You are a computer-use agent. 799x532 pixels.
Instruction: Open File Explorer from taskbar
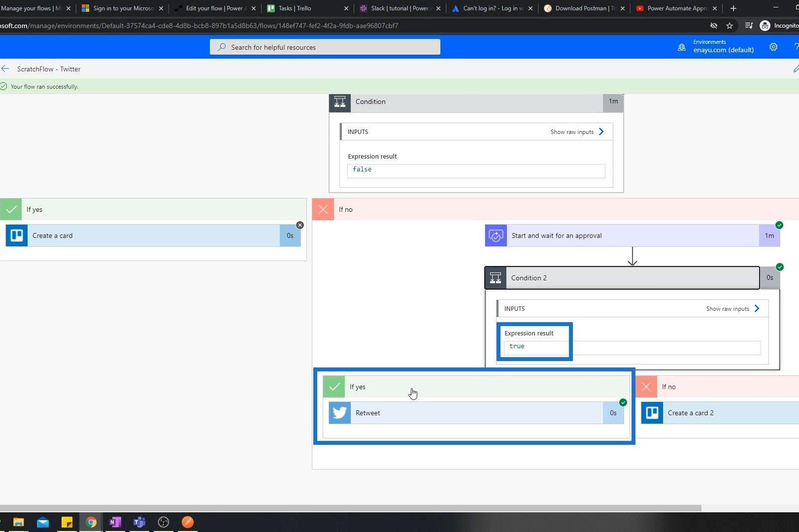19,522
